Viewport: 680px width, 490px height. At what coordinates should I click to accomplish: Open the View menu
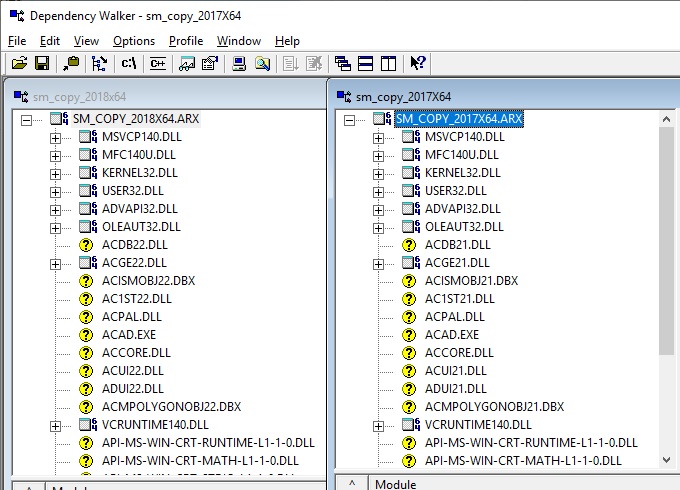click(x=86, y=41)
